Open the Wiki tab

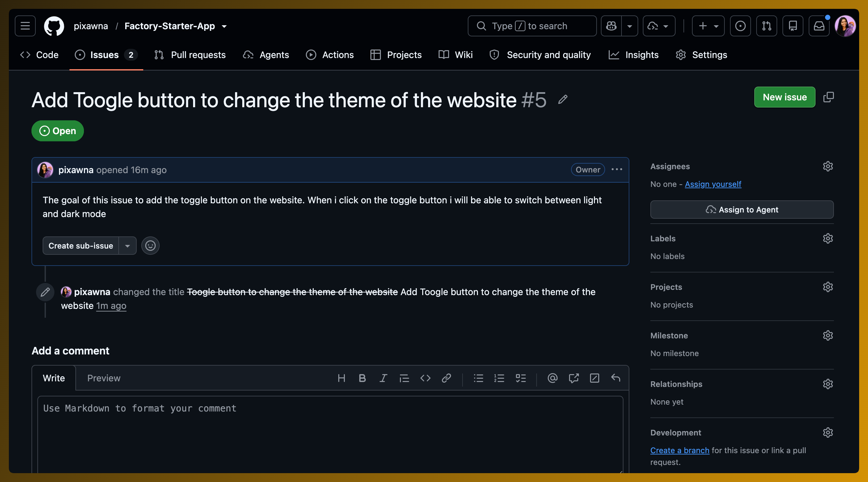[x=456, y=55]
